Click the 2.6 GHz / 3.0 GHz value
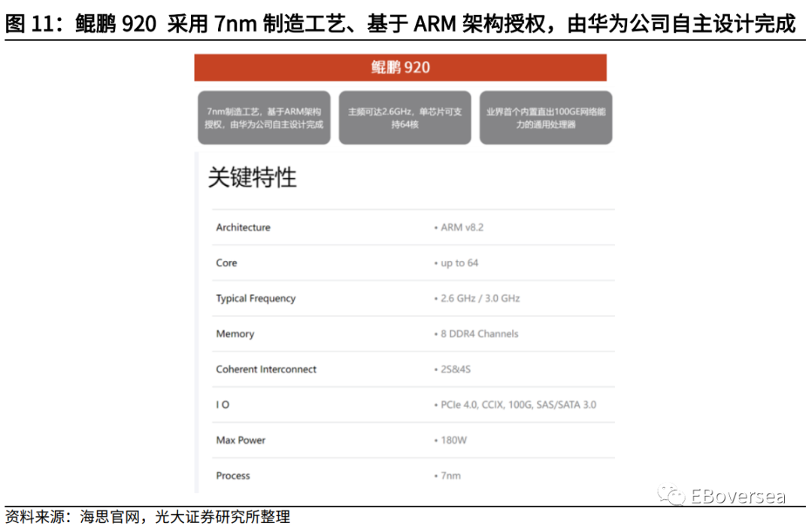The height and width of the screenshot is (529, 812). [x=480, y=299]
